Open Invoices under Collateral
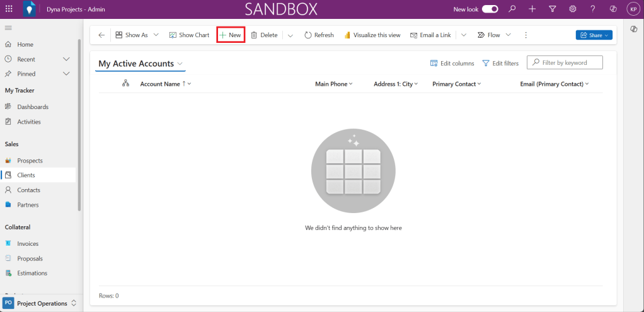644x312 pixels. click(x=28, y=243)
